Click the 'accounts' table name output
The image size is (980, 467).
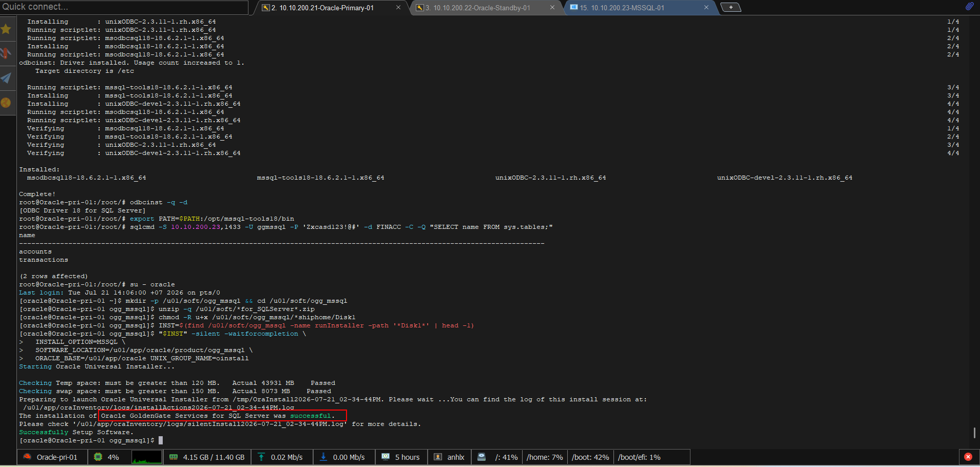pyautogui.click(x=35, y=251)
